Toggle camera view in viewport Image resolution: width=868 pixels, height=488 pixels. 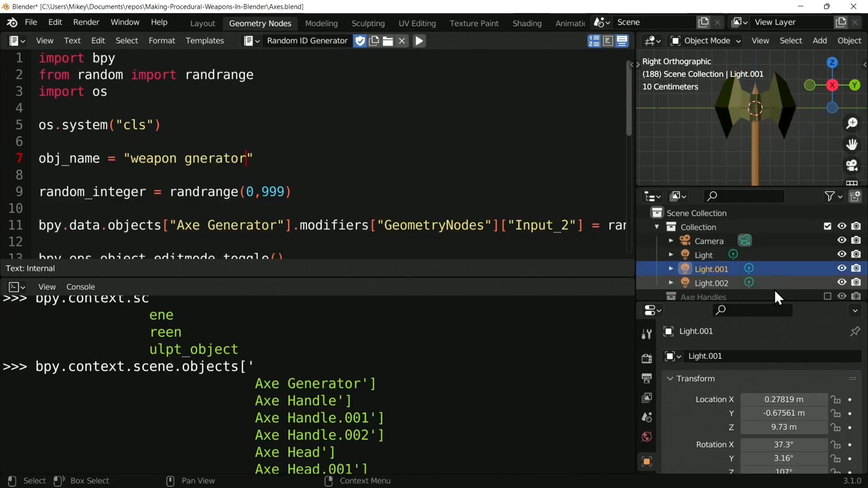pyautogui.click(x=852, y=165)
